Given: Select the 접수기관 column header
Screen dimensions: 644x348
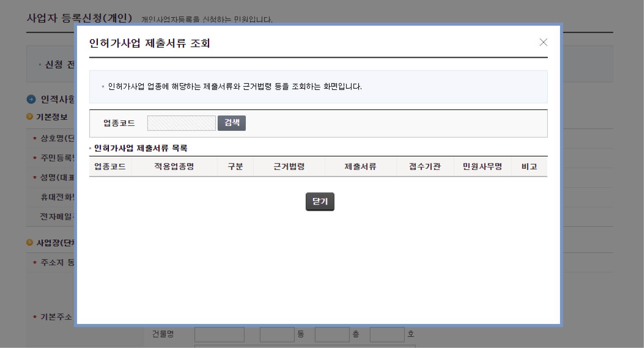Looking at the screenshot, I should (x=425, y=167).
